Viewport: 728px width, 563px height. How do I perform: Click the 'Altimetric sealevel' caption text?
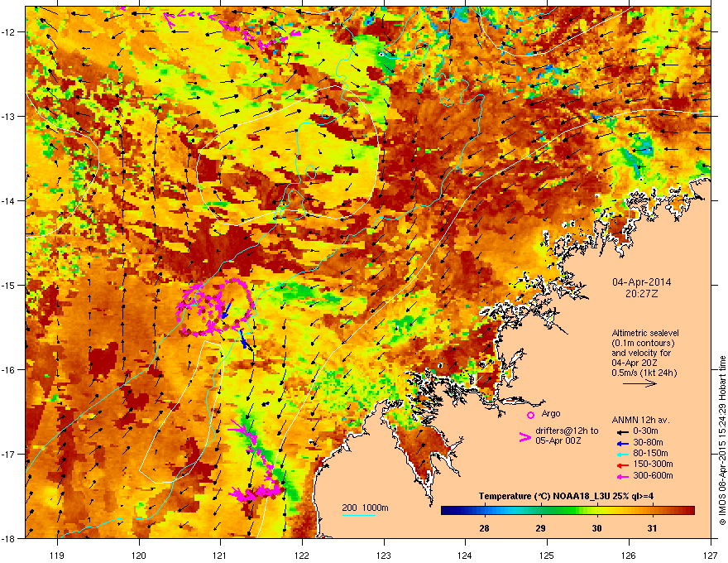point(645,333)
